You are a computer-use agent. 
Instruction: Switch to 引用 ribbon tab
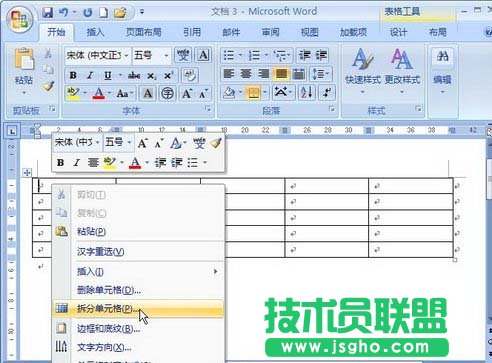(x=192, y=32)
